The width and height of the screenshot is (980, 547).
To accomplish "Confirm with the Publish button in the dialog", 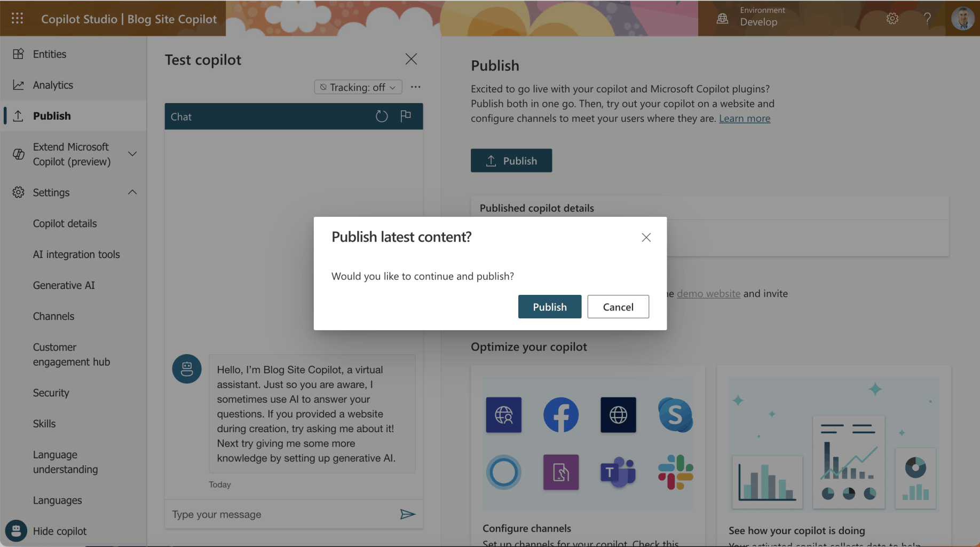I will click(549, 307).
